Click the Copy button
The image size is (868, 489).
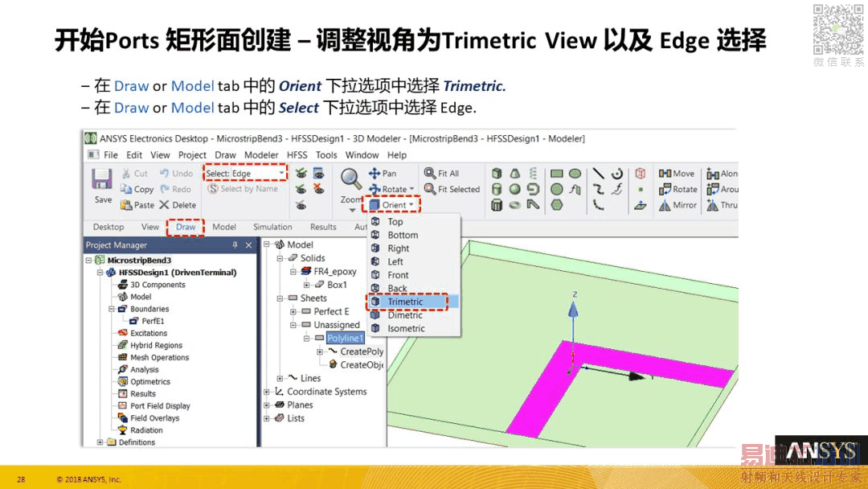[x=137, y=189]
